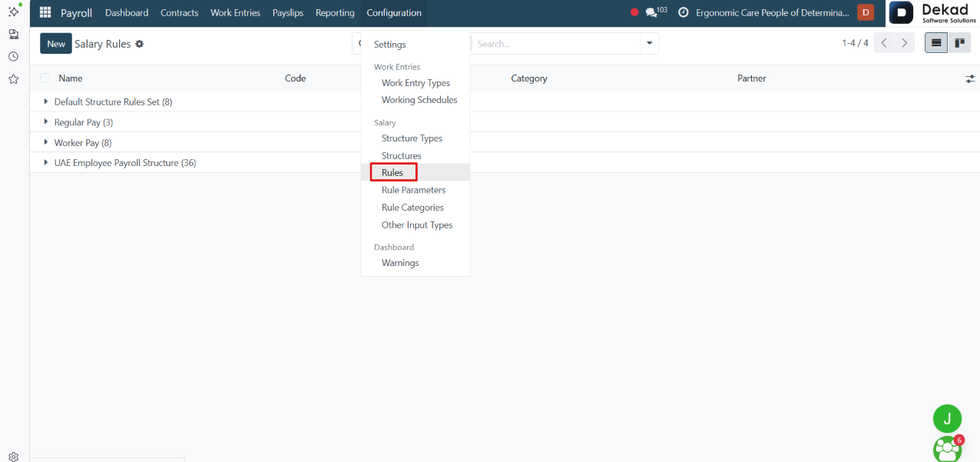Viewport: 980px width, 462px height.
Task: Select Other Input Types menu item
Action: coord(417,225)
